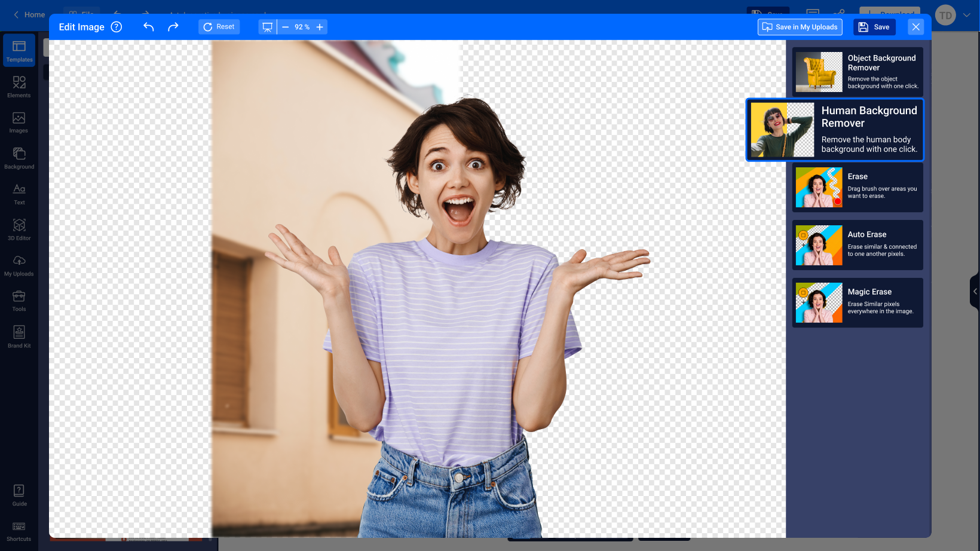Open the account dropdown menu

(x=966, y=15)
